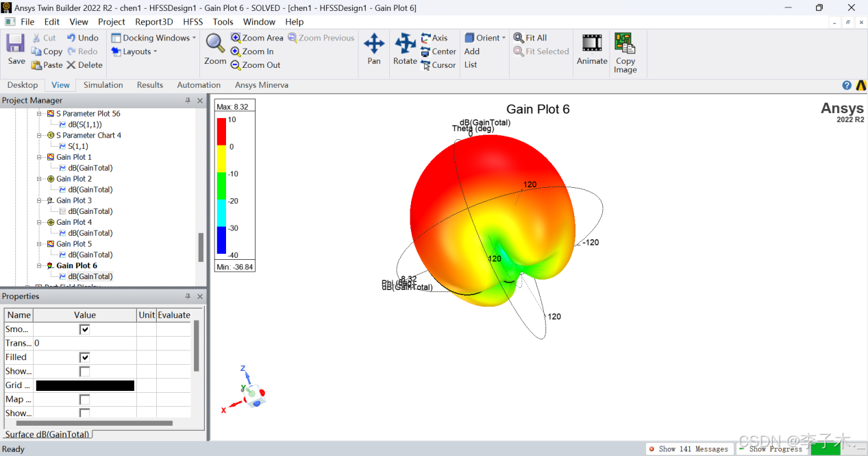This screenshot has width=868, height=456.
Task: Click the gain color legend bar
Action: [221, 187]
